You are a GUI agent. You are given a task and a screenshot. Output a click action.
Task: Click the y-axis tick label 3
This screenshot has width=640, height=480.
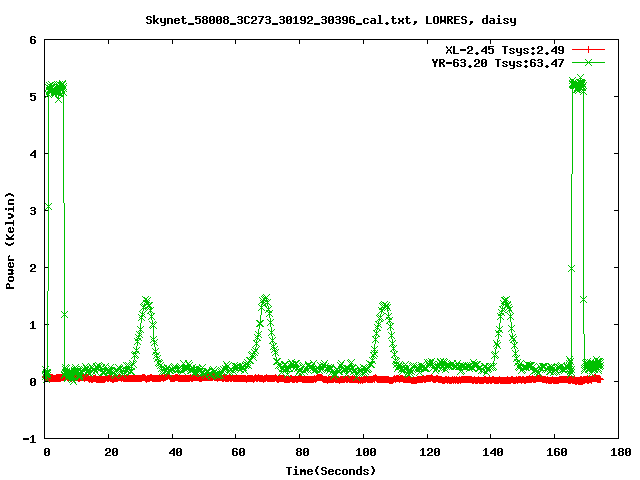33,211
